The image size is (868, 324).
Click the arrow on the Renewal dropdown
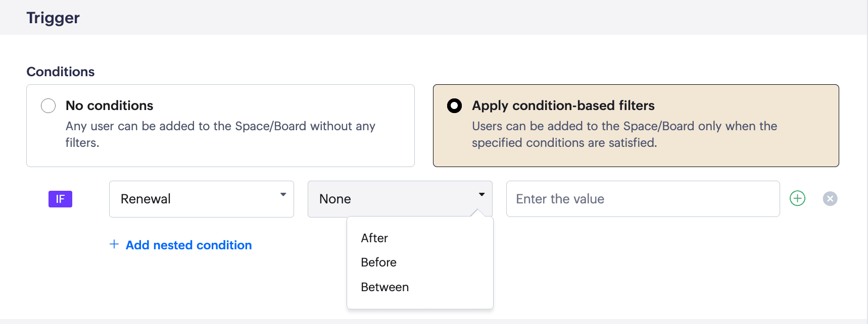tap(283, 195)
